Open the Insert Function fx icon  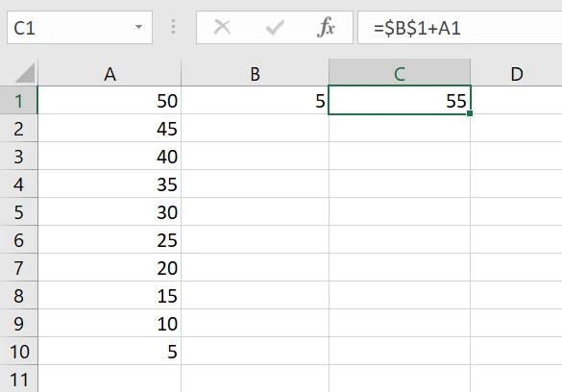(x=326, y=27)
